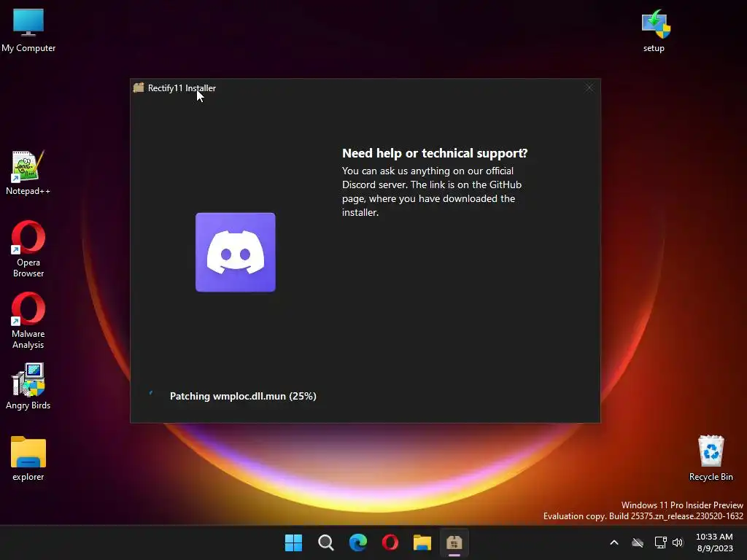
Task: Open the Opera Browser desktop shortcut
Action: (x=28, y=249)
